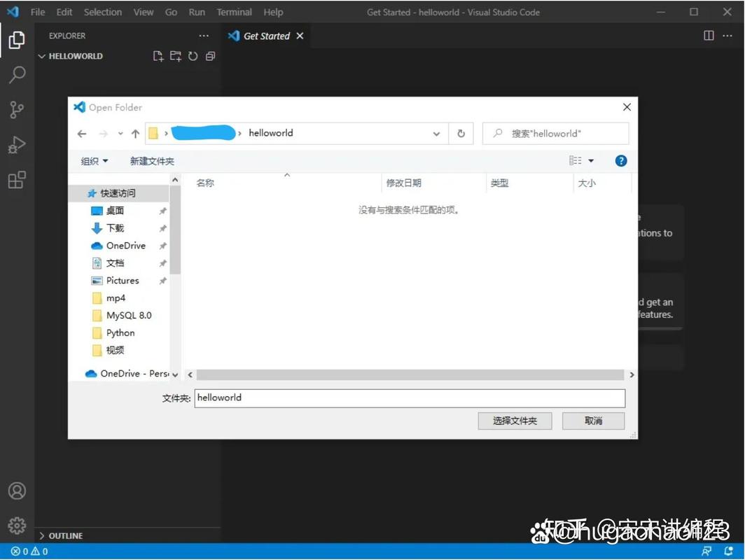Open the Source Control panel
745x560 pixels.
tap(17, 110)
